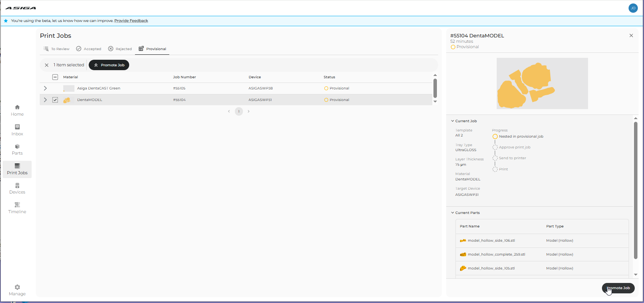The image size is (644, 303).
Task: Click the model_hollow_side_105.stl part icon
Action: click(x=463, y=268)
